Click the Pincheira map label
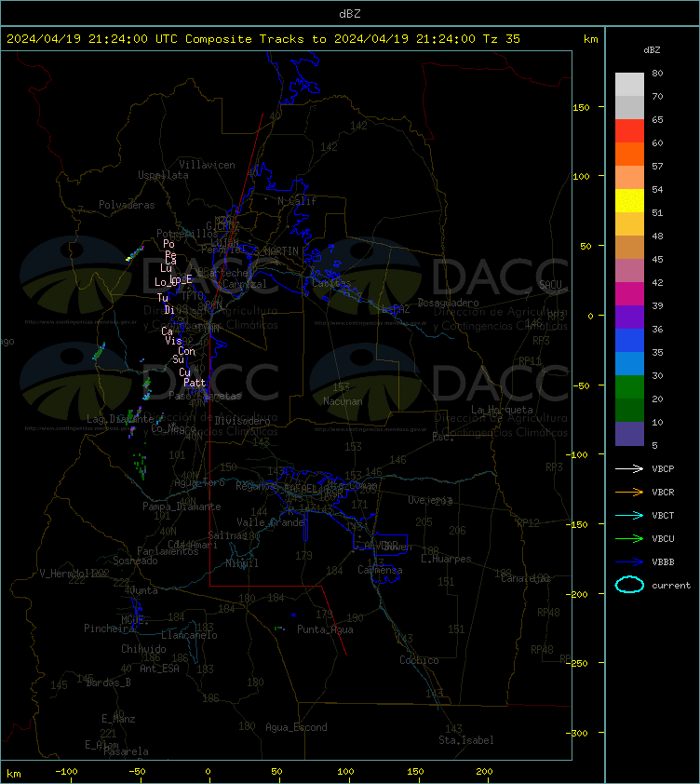 [109, 628]
